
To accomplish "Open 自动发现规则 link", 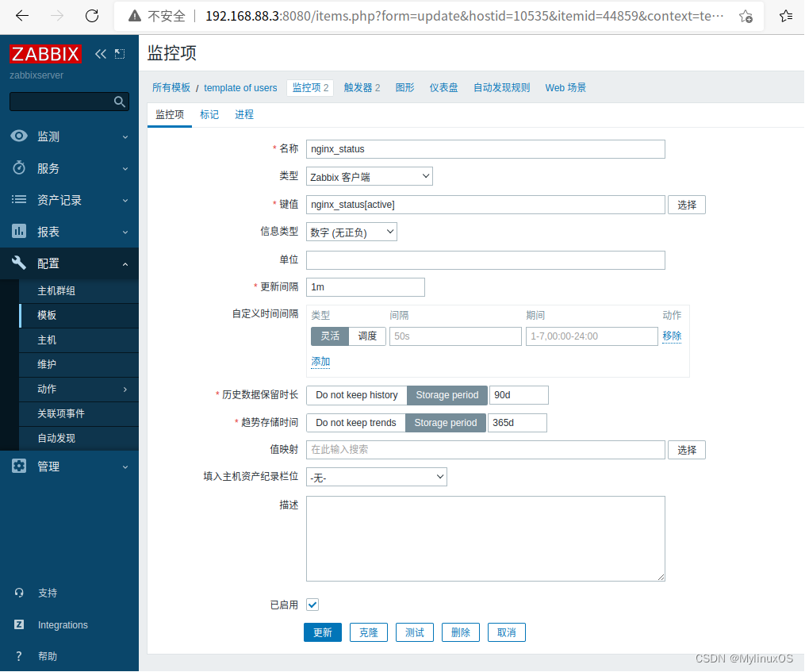I will click(501, 88).
